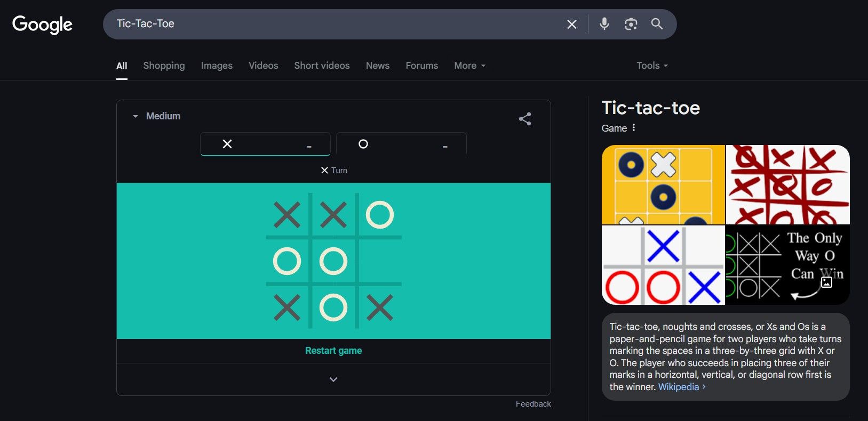Select the X player score box
This screenshot has width=868, height=421.
pyautogui.click(x=265, y=144)
